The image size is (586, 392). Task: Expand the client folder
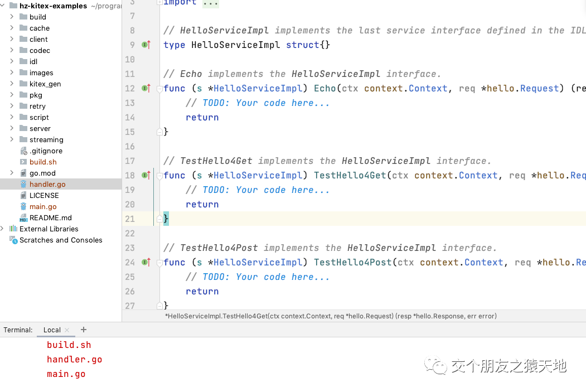coord(12,39)
